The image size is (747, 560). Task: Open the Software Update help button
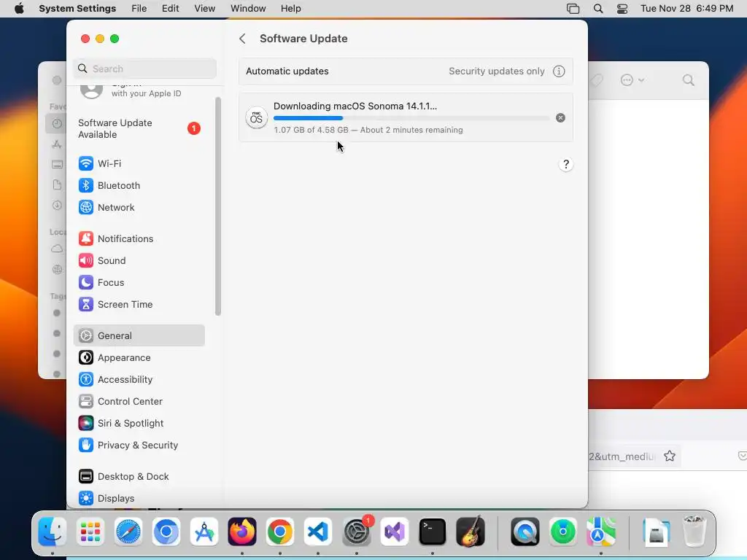pyautogui.click(x=566, y=165)
